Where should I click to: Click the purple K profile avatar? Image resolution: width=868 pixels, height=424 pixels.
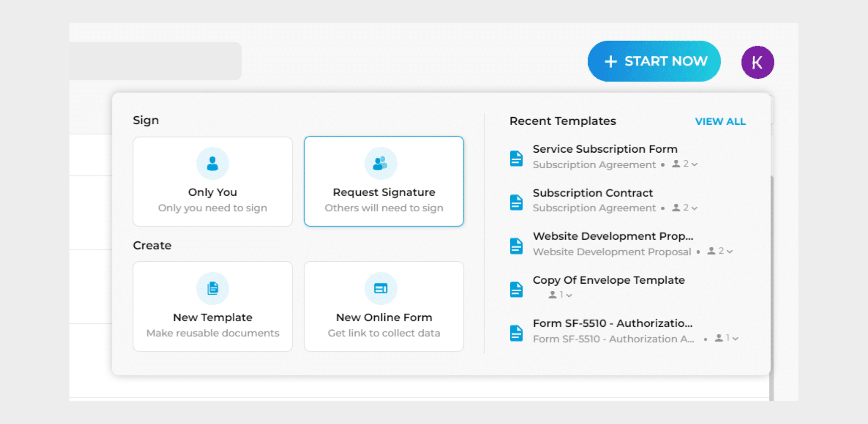757,62
